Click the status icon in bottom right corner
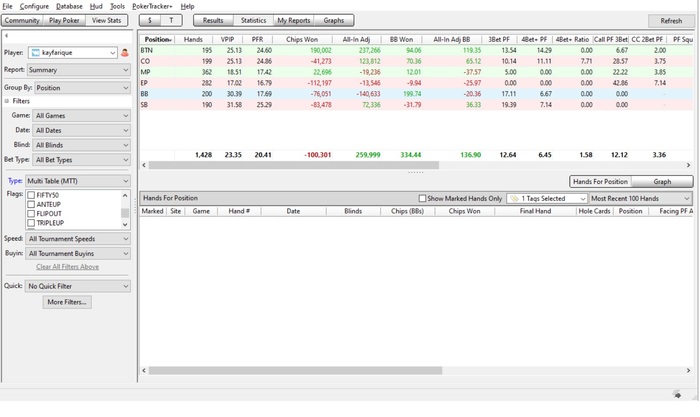The height and width of the screenshot is (417, 700). coord(677,394)
